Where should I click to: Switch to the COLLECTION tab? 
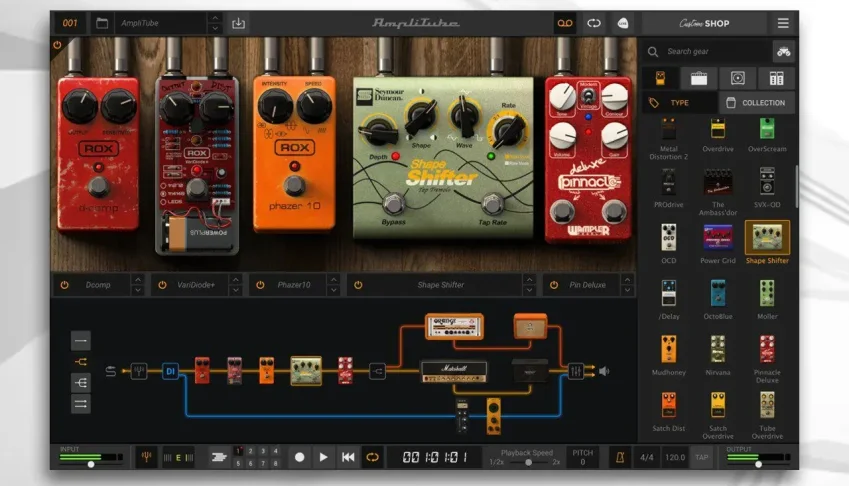click(x=757, y=103)
